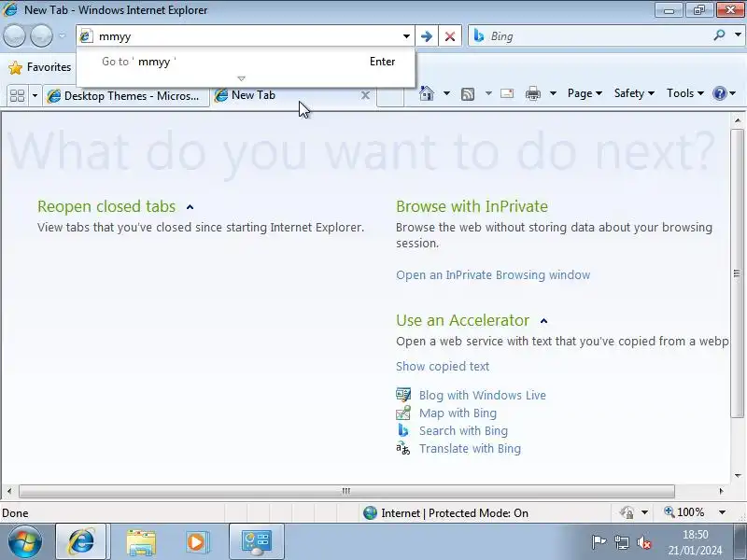Click the muted volume tray icon
The height and width of the screenshot is (560, 747).
tap(643, 542)
